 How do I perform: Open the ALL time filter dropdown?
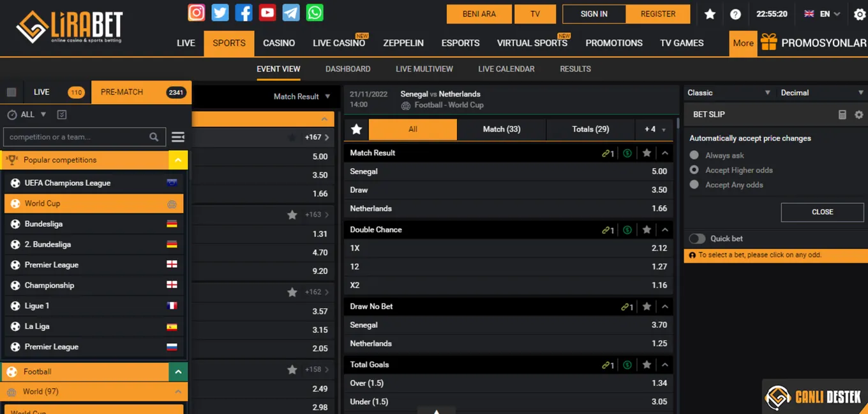tap(27, 115)
